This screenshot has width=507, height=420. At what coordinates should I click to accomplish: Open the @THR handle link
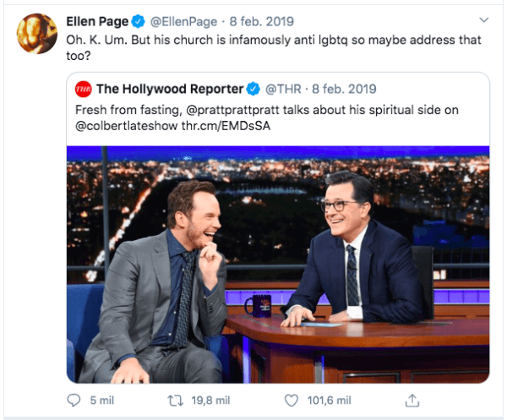pos(283,89)
